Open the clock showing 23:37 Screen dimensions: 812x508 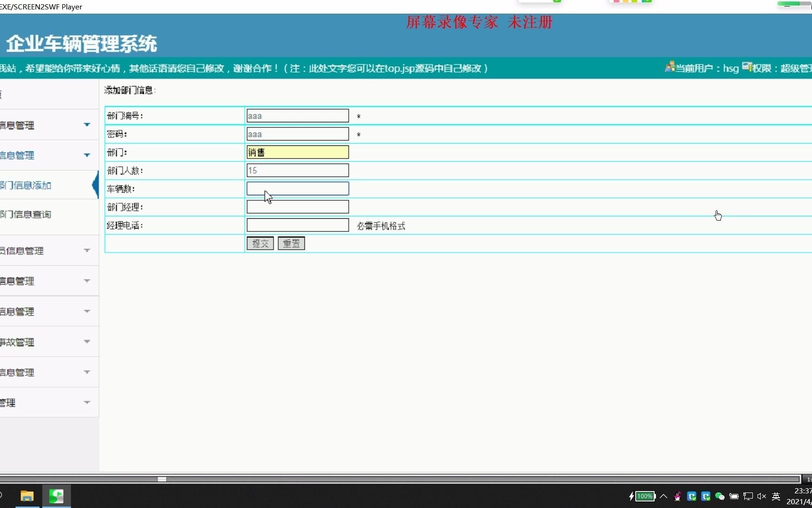tap(803, 491)
